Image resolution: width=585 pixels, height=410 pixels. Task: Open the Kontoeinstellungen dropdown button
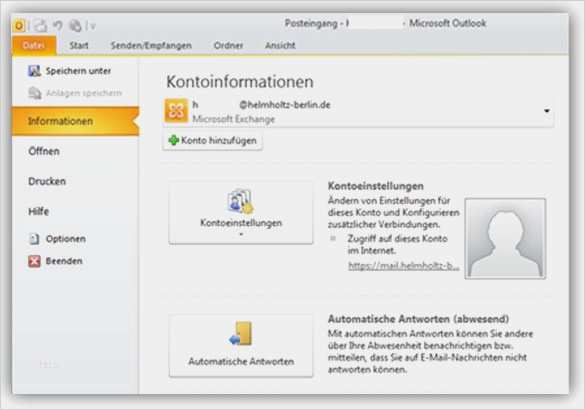click(x=241, y=213)
